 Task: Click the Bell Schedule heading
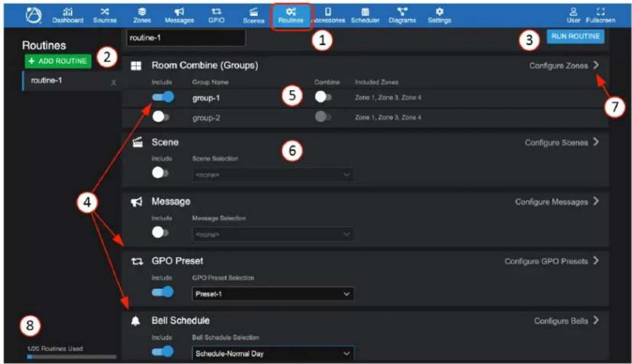click(180, 320)
